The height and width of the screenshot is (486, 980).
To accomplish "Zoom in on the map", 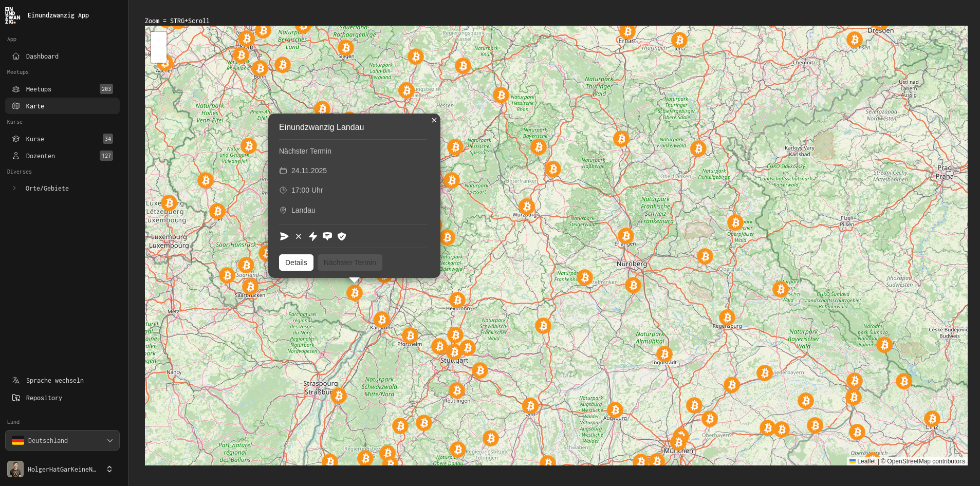I will tap(158, 39).
